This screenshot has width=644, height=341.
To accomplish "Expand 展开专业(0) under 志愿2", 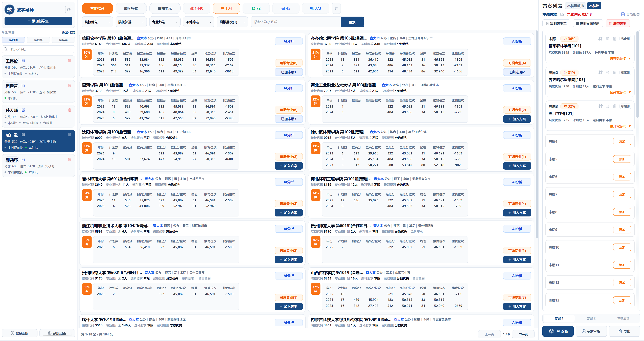I will pos(620,92).
